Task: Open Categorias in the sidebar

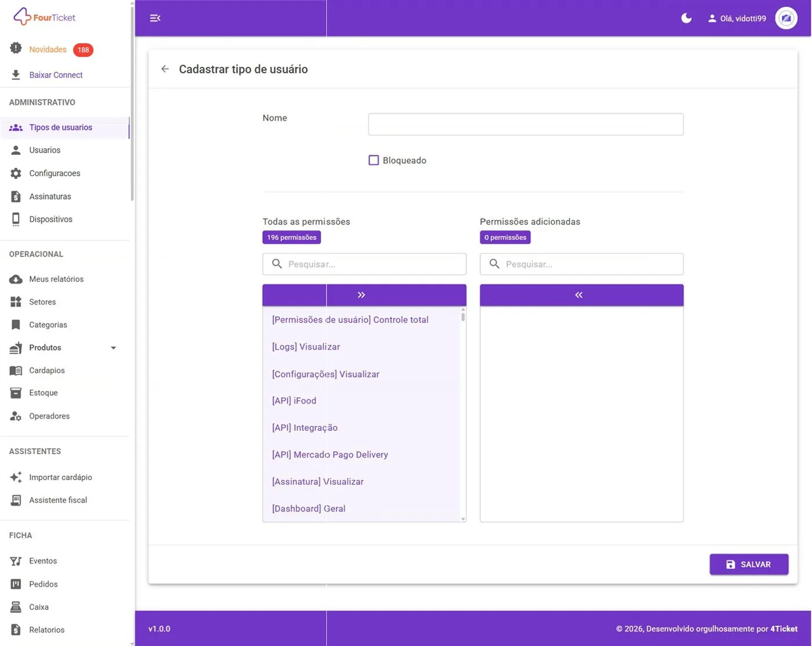Action: click(64, 325)
